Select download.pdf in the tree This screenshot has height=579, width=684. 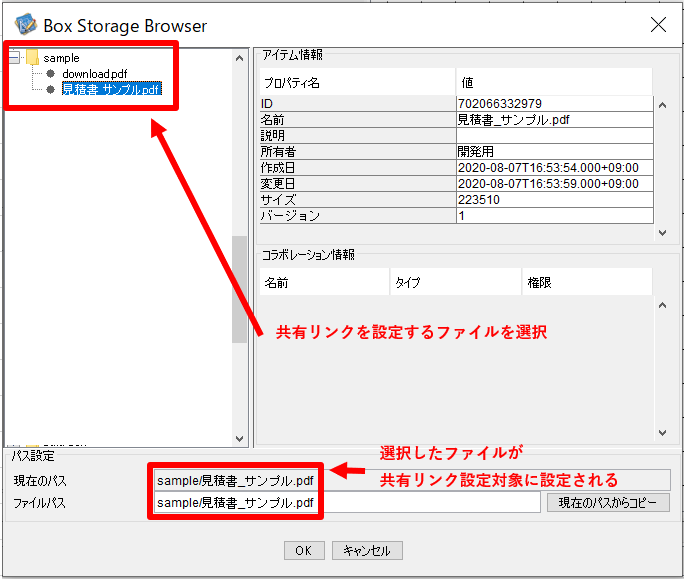click(95, 74)
